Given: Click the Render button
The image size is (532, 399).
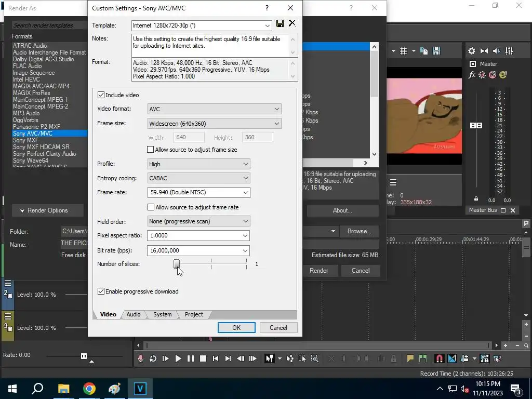Looking at the screenshot, I should click(319, 270).
